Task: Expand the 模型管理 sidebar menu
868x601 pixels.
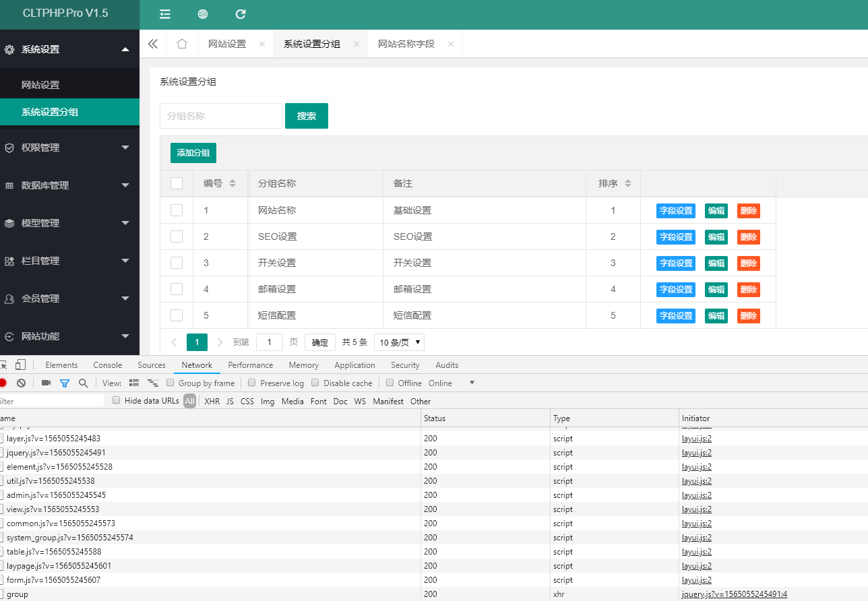Action: pos(69,223)
